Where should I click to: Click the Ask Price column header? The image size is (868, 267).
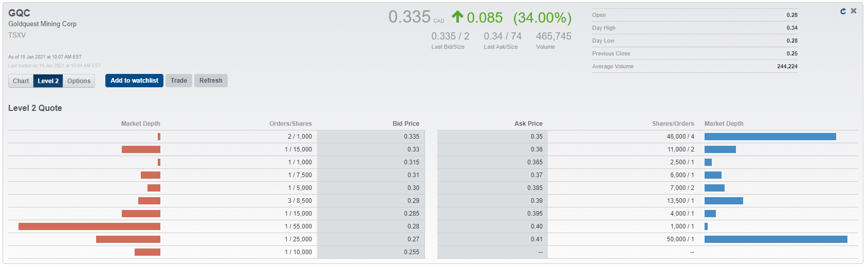528,124
